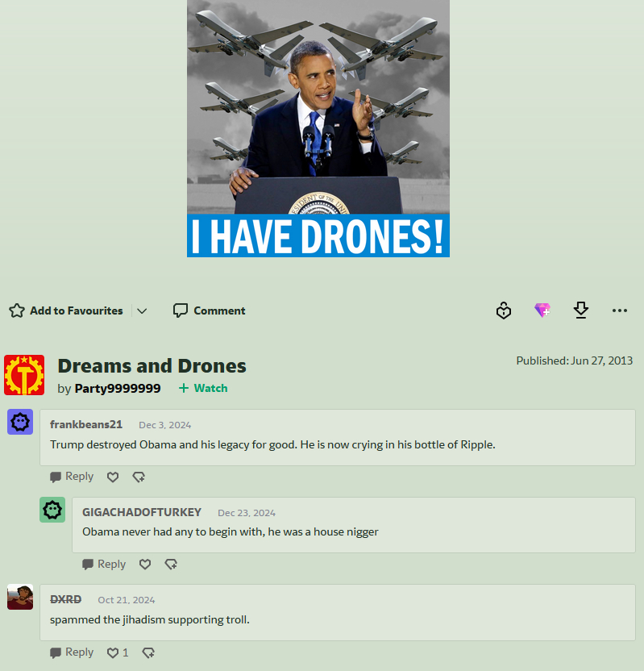Open the I HAVE DRONES artwork image

[x=318, y=128]
